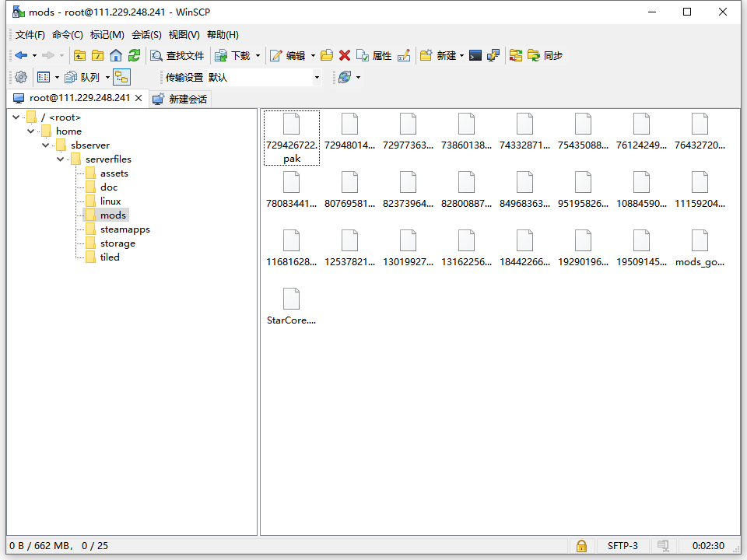Click the open file folder icon after 编辑
The image size is (747, 560).
(x=327, y=56)
